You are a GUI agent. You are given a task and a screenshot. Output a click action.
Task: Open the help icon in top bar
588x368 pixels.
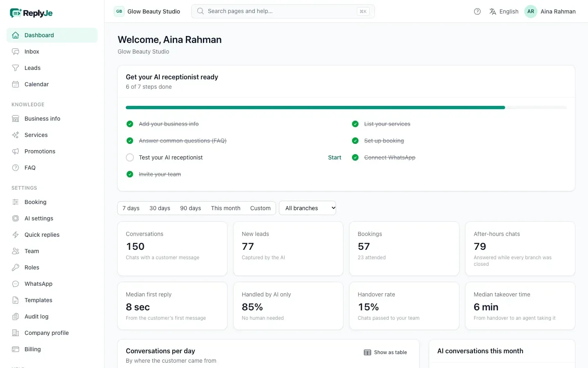[x=477, y=11]
